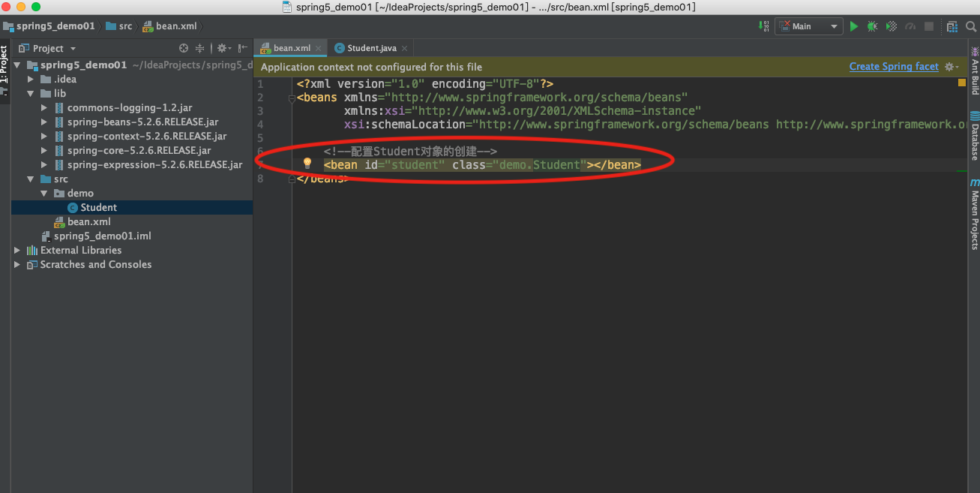
Task: Expand spring-context-5.2.6.RELEASE.jar node
Action: pos(45,137)
